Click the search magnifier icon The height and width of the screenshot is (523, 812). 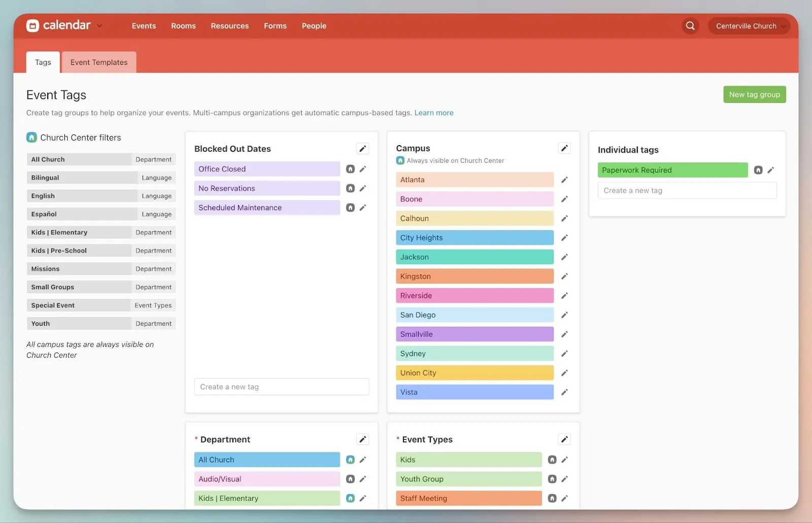coord(690,26)
